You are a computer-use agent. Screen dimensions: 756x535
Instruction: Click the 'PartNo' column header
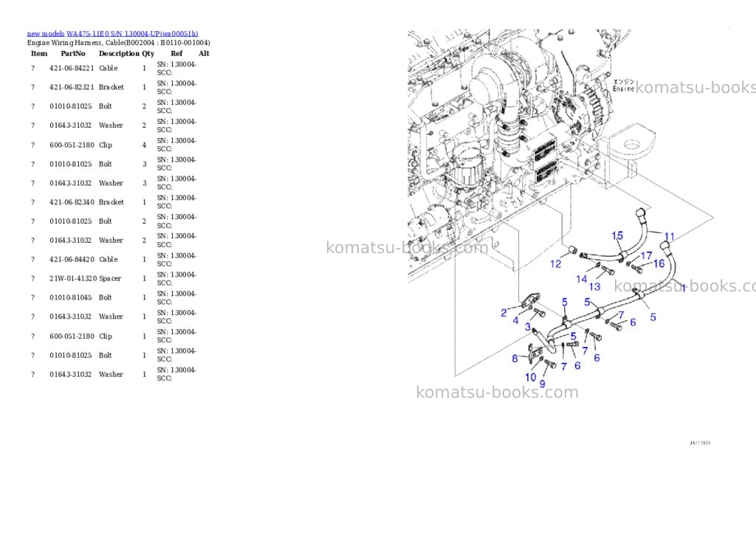click(x=73, y=53)
